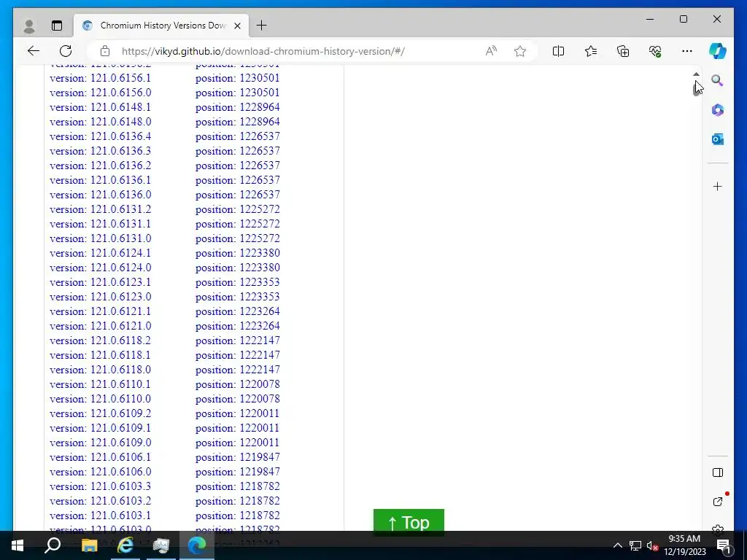Go back to the previous page
Image resolution: width=747 pixels, height=560 pixels.
(34, 51)
